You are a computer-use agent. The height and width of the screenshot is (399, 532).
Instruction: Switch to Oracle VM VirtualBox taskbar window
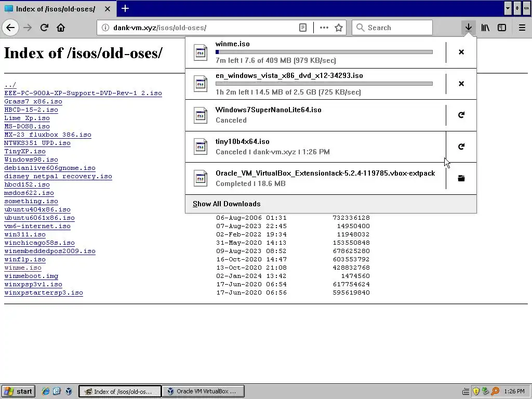pyautogui.click(x=203, y=391)
